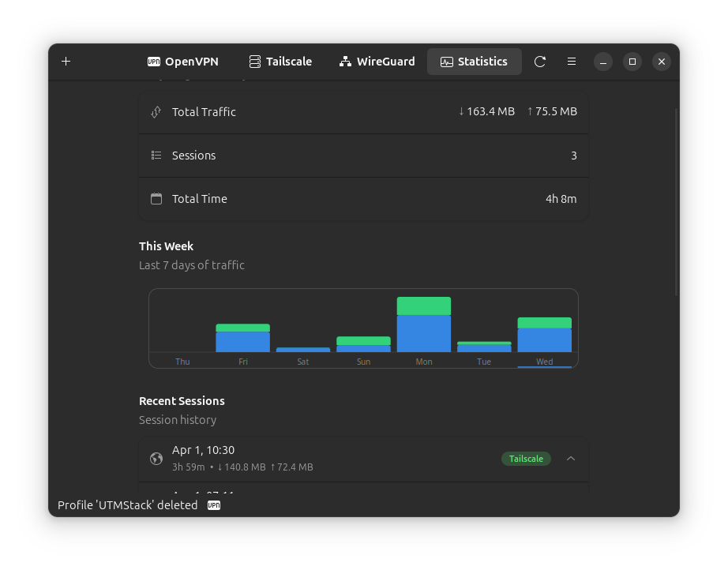Image resolution: width=728 pixels, height=570 pixels.
Task: Click the Session history subtitle
Action: (178, 420)
